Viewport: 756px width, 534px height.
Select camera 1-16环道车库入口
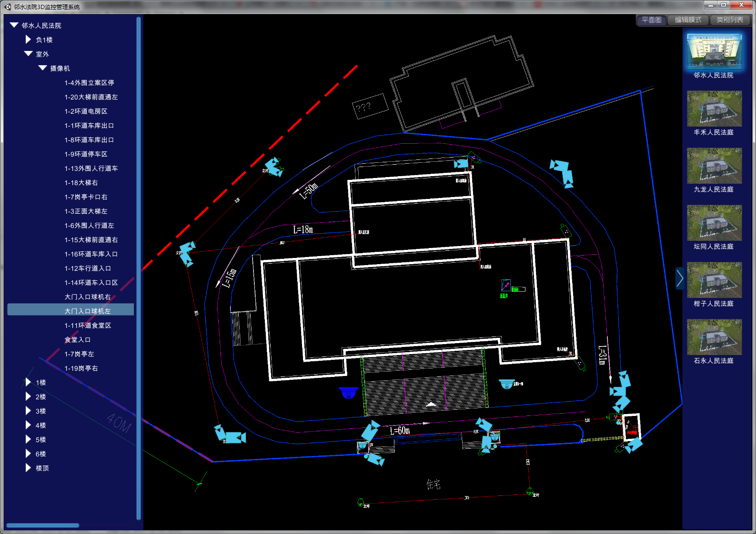point(91,254)
